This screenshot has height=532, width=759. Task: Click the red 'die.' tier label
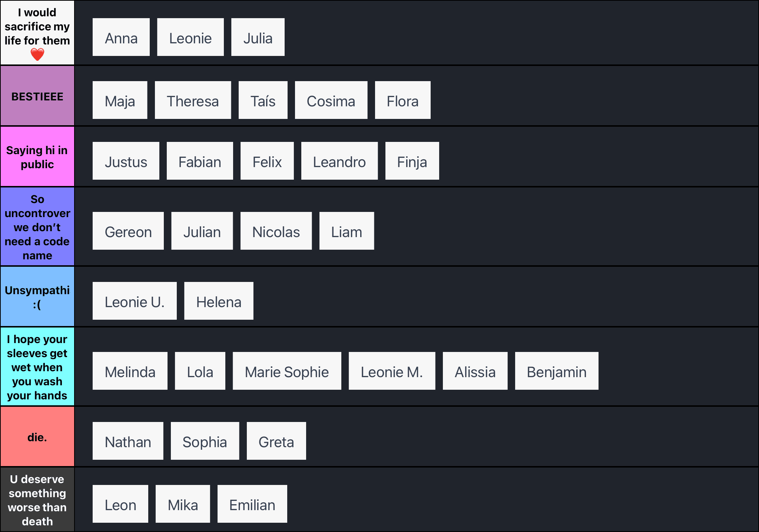click(x=37, y=437)
